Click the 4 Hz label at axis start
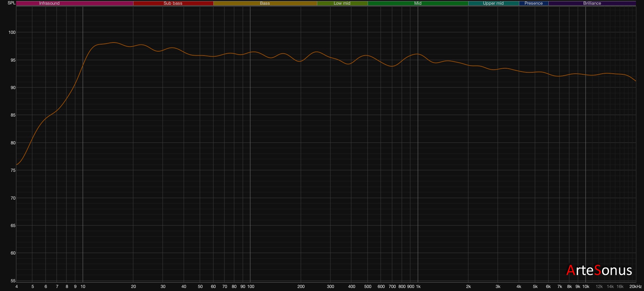Viewport: 644px width, 291px height. (16, 287)
